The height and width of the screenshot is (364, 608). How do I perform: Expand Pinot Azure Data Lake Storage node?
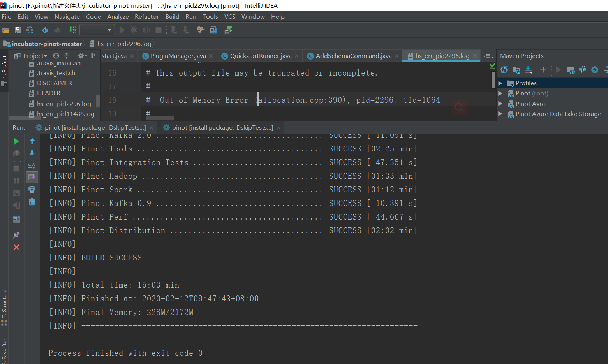click(500, 114)
